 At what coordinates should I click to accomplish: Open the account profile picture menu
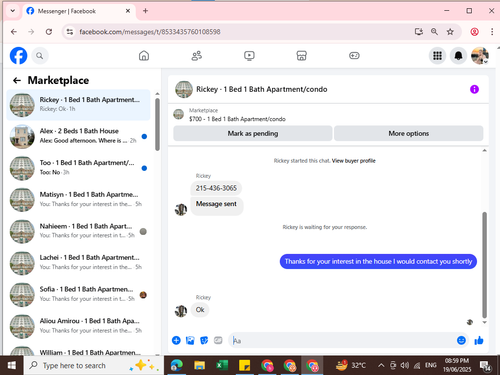(x=480, y=56)
